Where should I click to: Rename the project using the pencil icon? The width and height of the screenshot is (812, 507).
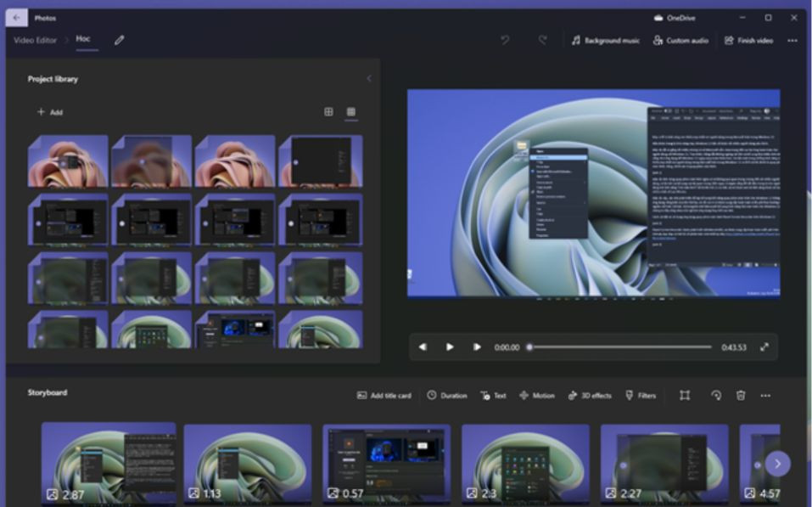point(119,40)
